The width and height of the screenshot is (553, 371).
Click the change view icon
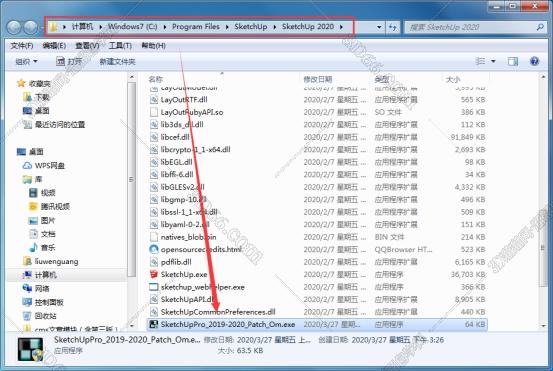(x=480, y=61)
